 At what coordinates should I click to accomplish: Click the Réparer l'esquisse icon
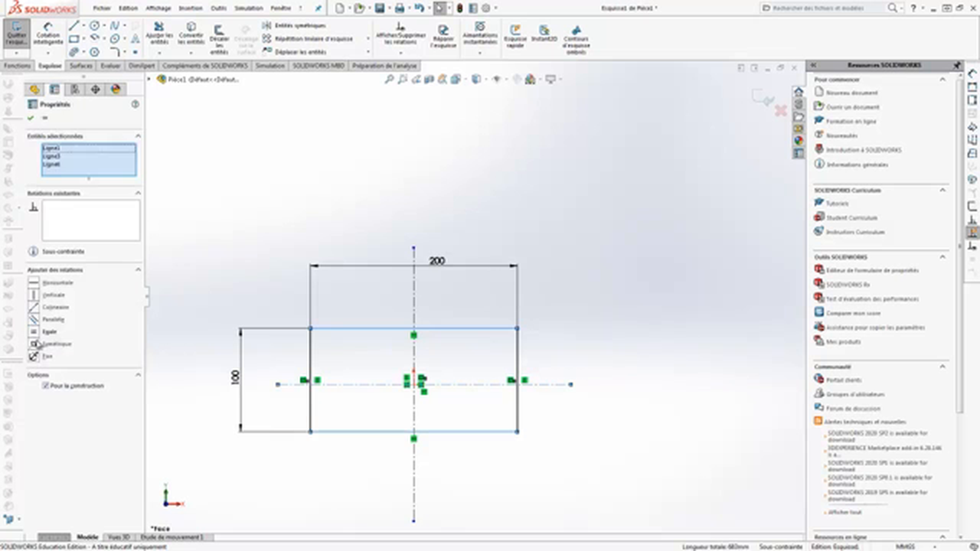(x=443, y=35)
